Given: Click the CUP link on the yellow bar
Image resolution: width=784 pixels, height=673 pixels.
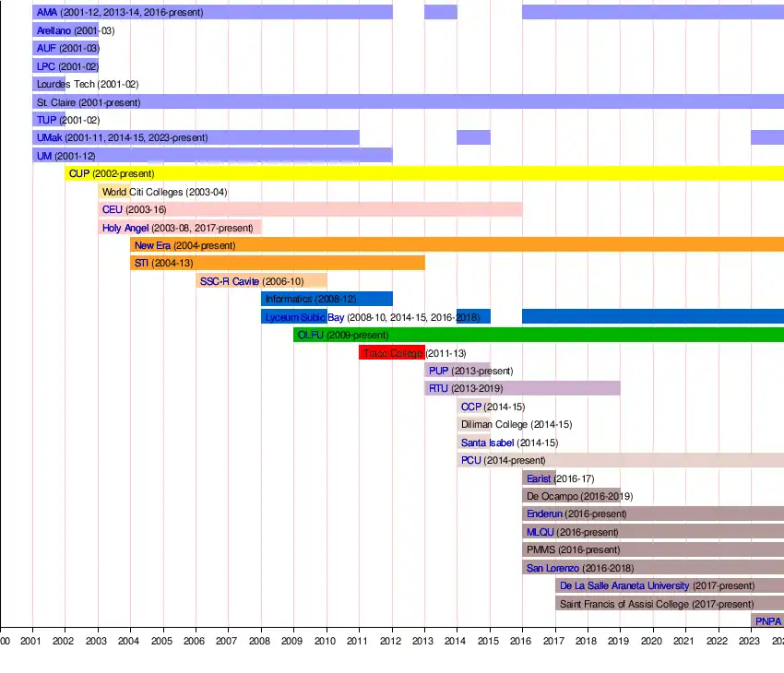Looking at the screenshot, I should [79, 173].
